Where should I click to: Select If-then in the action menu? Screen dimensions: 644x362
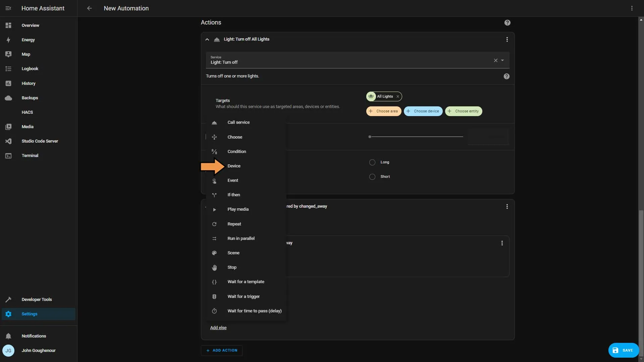(246, 195)
